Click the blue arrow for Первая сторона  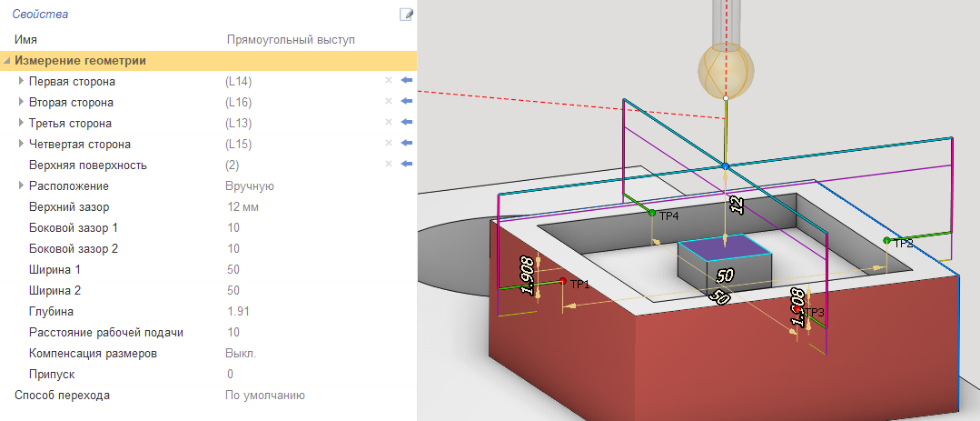pyautogui.click(x=406, y=82)
